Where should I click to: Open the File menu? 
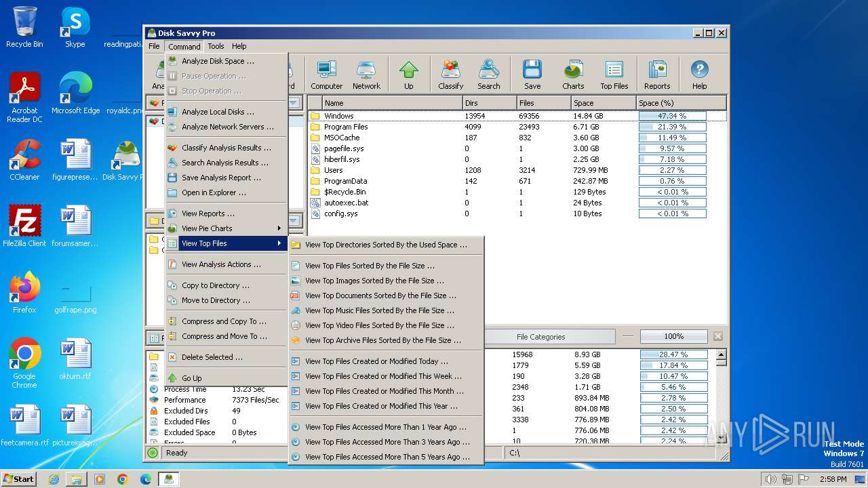coord(154,46)
